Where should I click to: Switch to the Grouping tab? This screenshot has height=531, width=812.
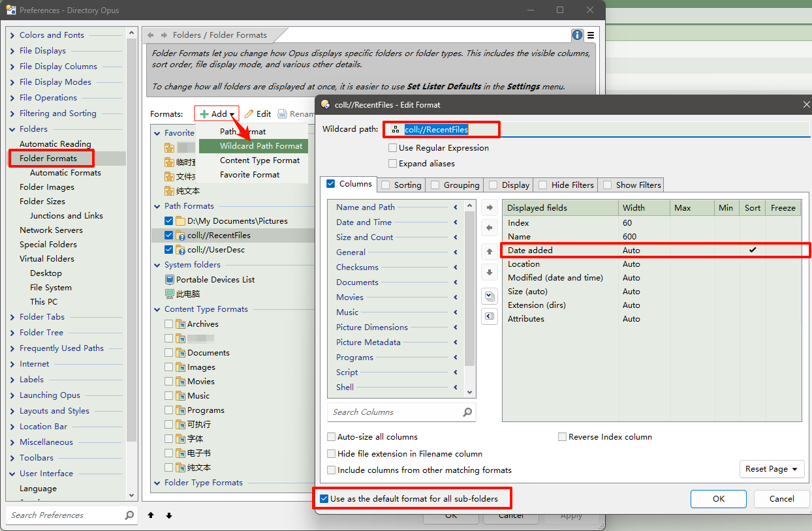click(x=455, y=185)
